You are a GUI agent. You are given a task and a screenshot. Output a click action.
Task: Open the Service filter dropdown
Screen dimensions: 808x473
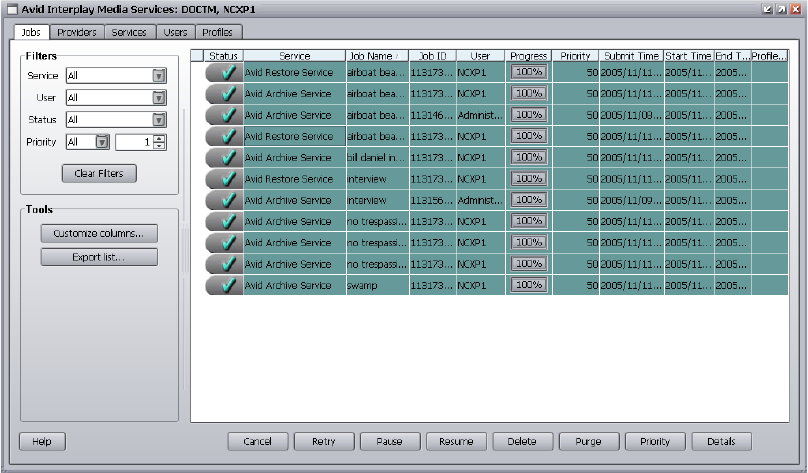coord(159,76)
